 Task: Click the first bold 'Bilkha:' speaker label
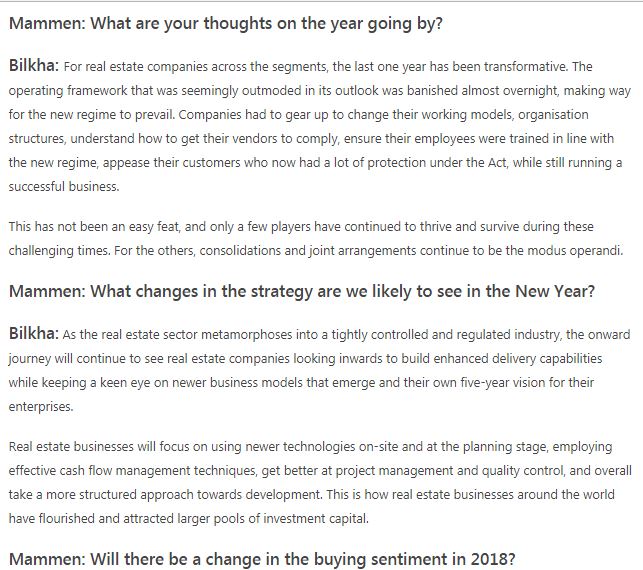coord(34,66)
